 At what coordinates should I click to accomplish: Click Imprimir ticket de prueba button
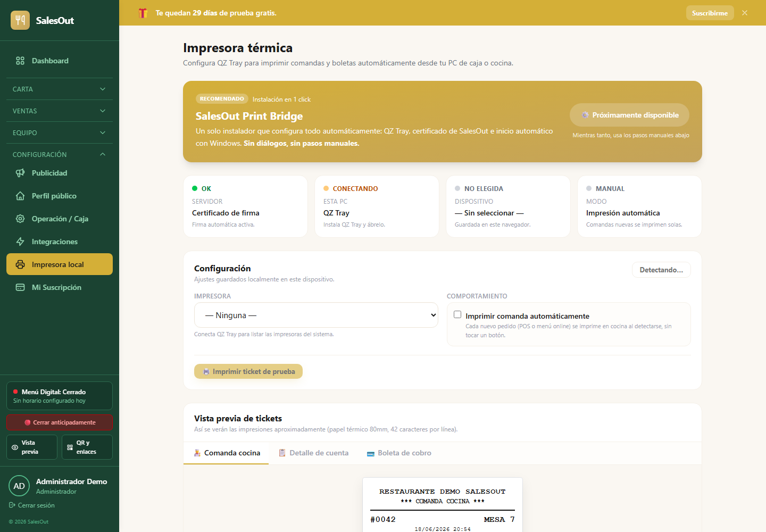pyautogui.click(x=248, y=371)
